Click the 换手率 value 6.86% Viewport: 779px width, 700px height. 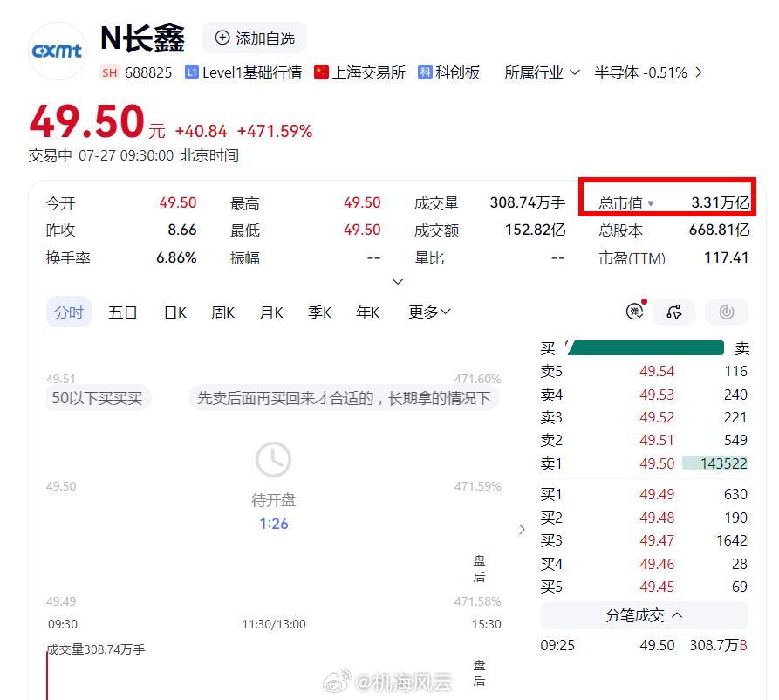176,257
